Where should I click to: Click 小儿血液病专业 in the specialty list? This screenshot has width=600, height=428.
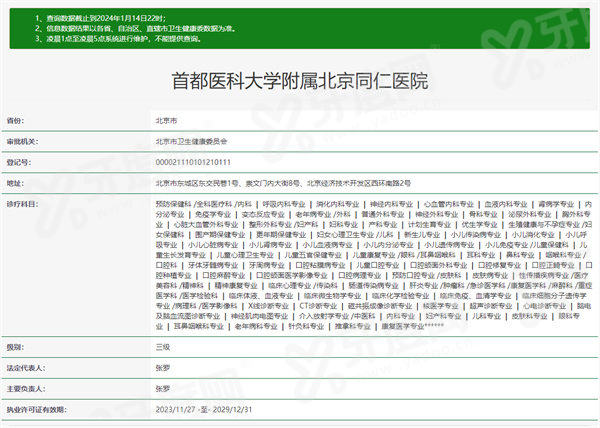coord(327,245)
